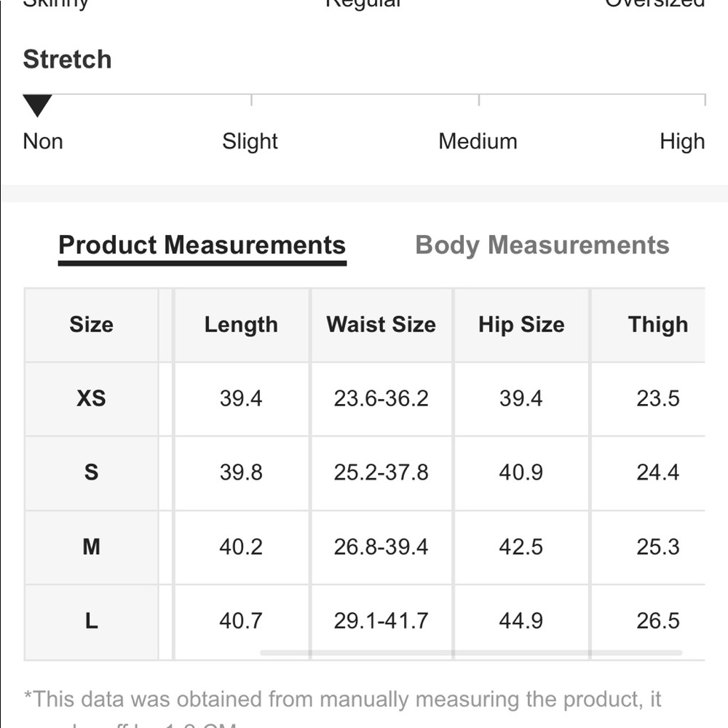Viewport: 728px width, 728px height.
Task: Pick the L size row label
Action: [91, 621]
